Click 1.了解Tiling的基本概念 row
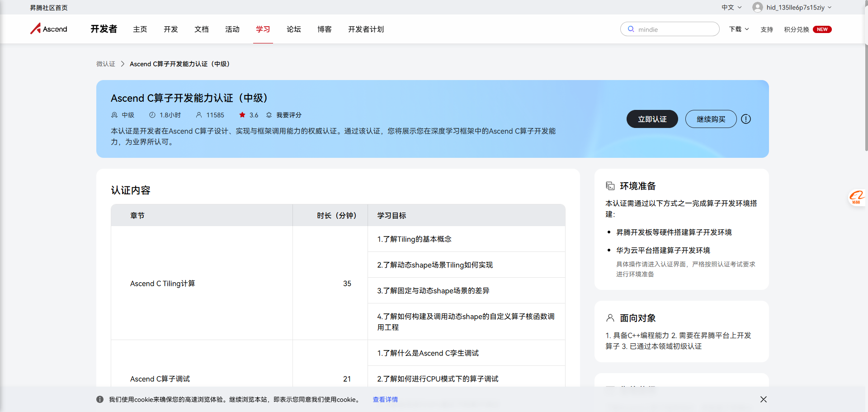Viewport: 868px width, 412px height. coord(467,239)
